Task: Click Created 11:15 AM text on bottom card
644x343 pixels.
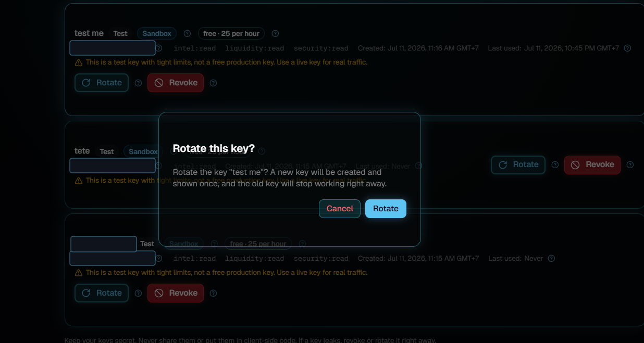Action: click(x=418, y=258)
